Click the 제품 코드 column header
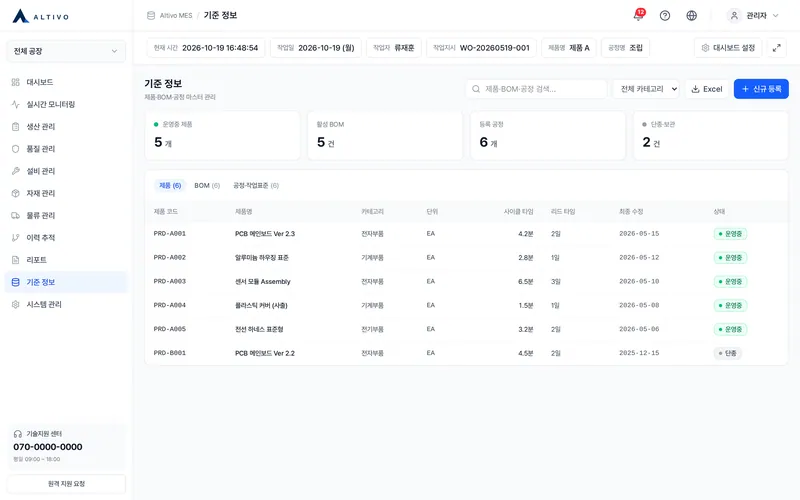The width and height of the screenshot is (800, 500). pyautogui.click(x=165, y=212)
